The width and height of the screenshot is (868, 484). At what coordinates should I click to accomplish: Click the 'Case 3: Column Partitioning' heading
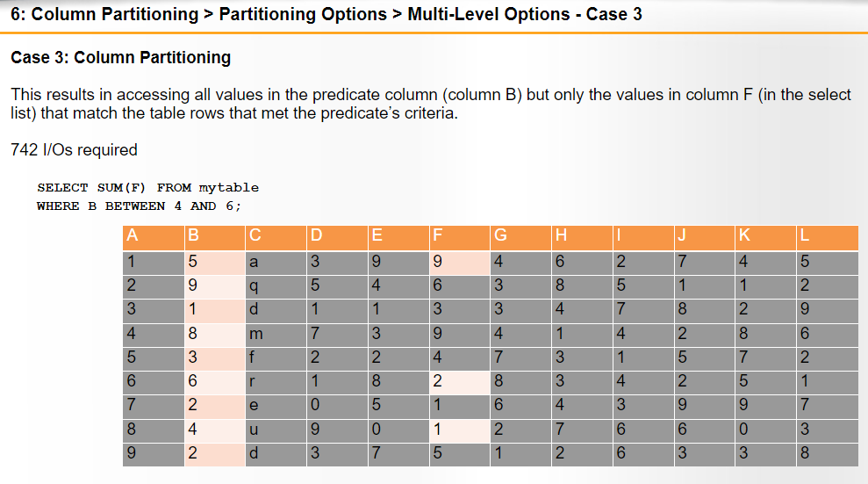click(121, 58)
